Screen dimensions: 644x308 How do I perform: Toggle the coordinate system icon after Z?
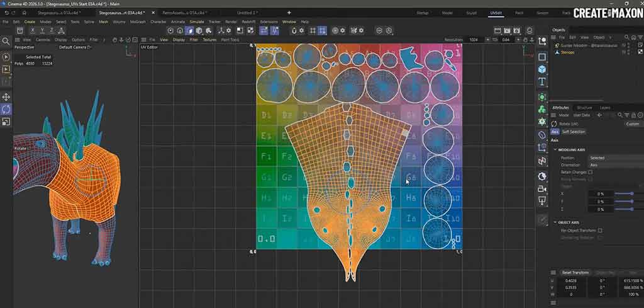[x=61, y=30]
